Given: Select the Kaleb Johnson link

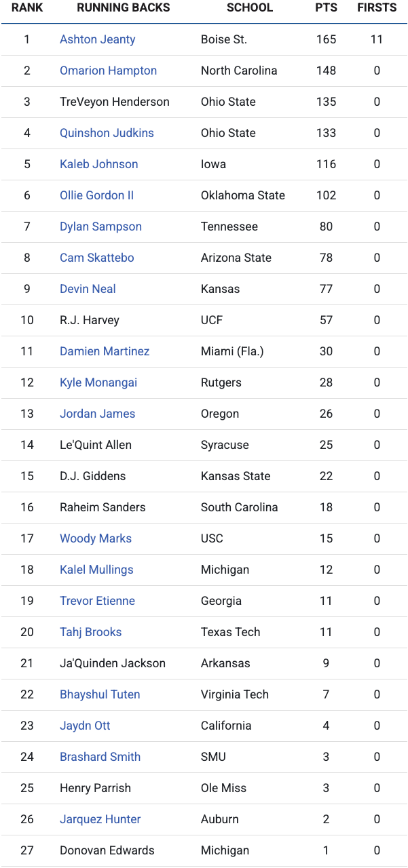Looking at the screenshot, I should (98, 164).
